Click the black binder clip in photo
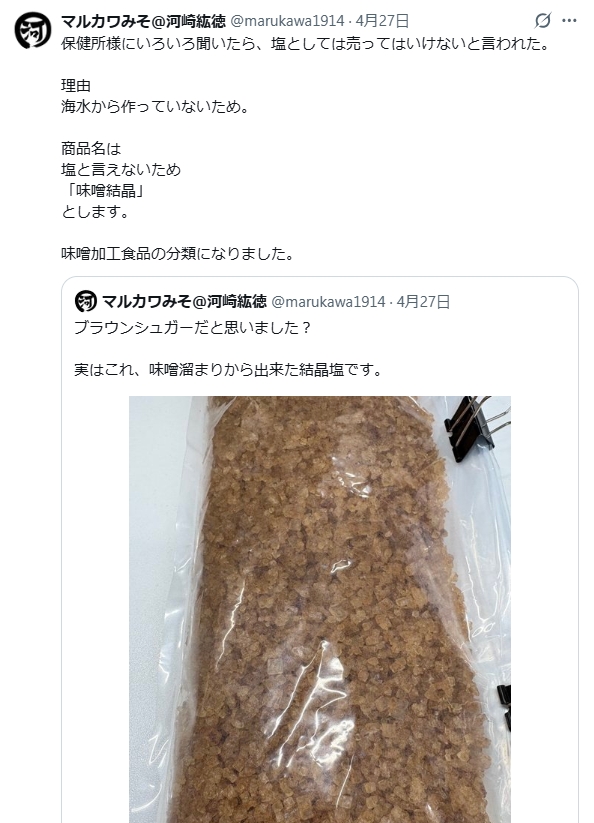The width and height of the screenshot is (594, 823). coord(475,428)
